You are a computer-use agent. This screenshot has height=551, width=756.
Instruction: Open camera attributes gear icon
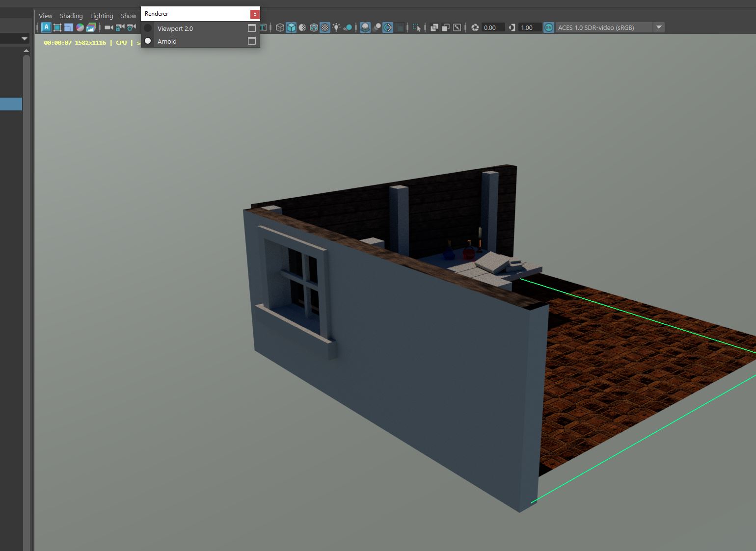[x=132, y=27]
